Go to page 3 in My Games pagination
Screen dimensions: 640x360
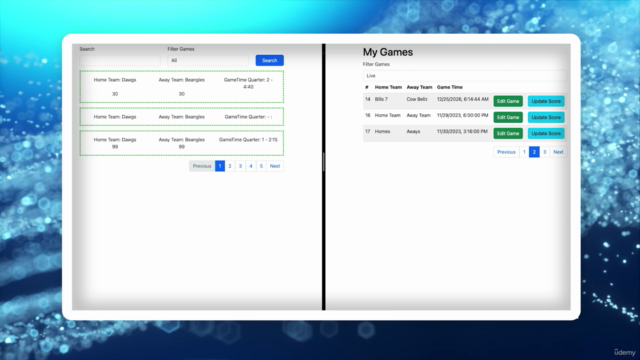pos(544,152)
